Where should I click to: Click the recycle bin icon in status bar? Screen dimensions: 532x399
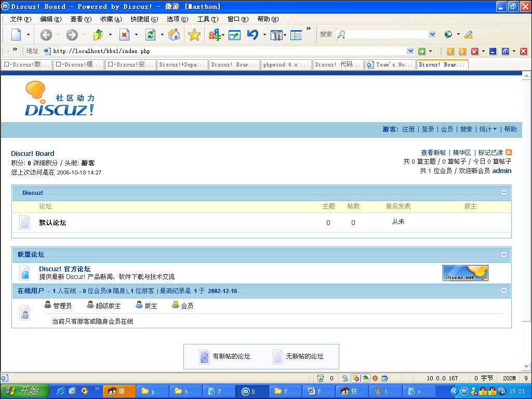pos(320,378)
